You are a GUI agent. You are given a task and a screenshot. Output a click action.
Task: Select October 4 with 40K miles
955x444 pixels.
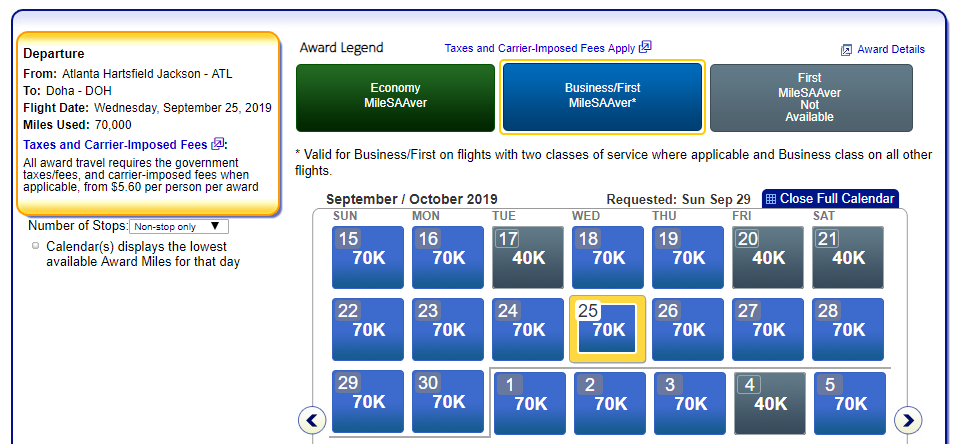[770, 403]
